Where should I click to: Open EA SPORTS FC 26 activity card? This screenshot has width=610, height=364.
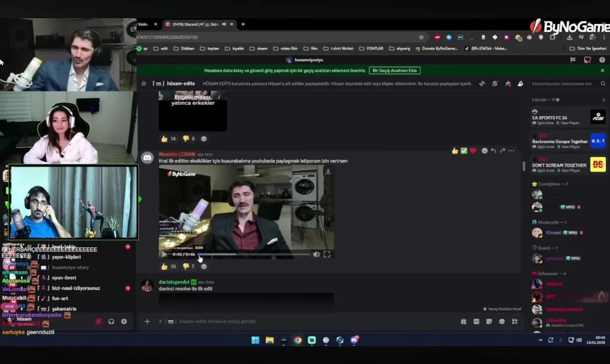(x=568, y=118)
